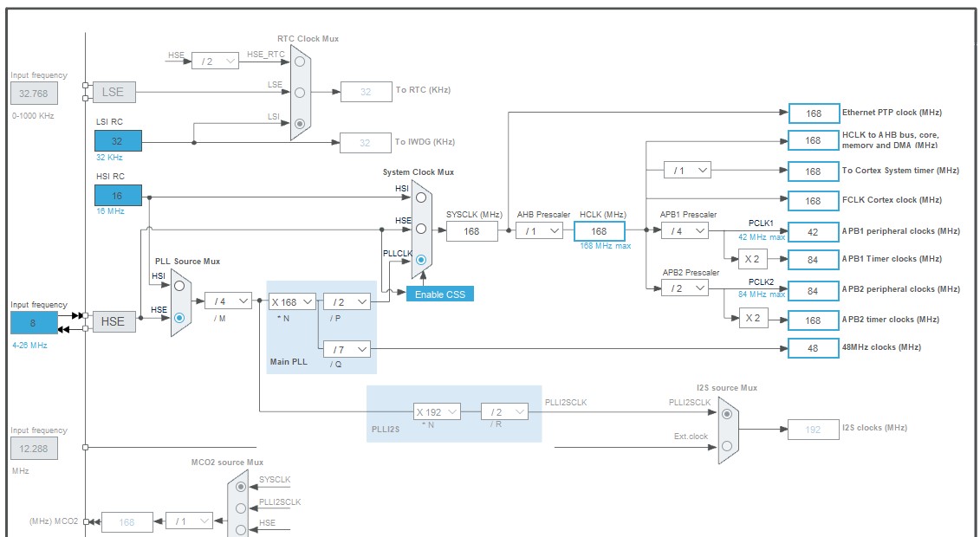Screen dimensions: 980x537
Task: Expand the Main PLL /Q divider dropdown
Action: [347, 348]
